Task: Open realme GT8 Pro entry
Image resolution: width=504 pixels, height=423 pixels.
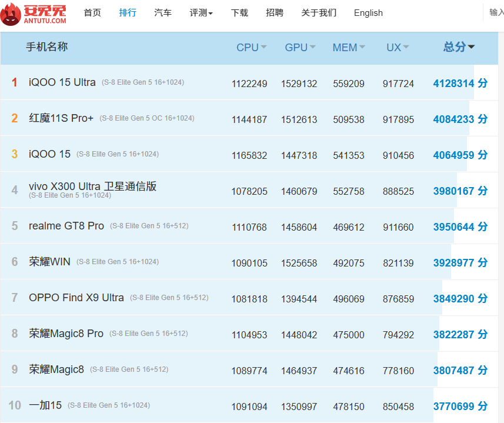Action: 66,226
